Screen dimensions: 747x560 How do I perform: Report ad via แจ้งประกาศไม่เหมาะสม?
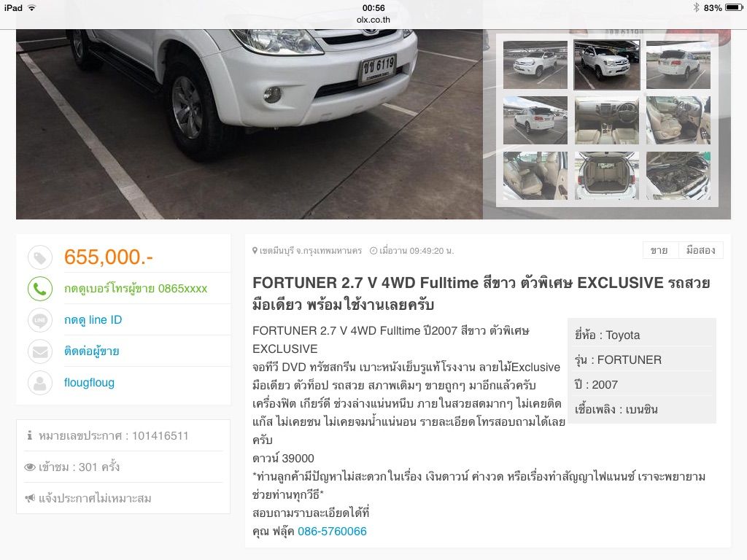pos(95,499)
